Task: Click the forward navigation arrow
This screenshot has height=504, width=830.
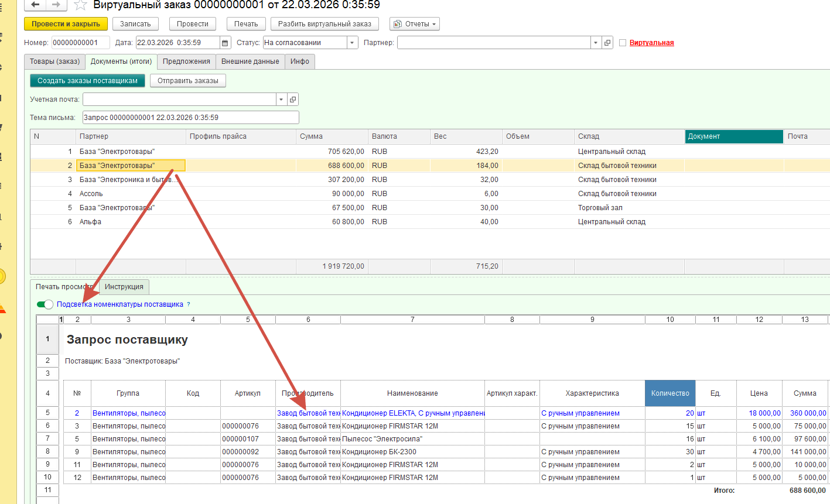Action: click(x=56, y=5)
